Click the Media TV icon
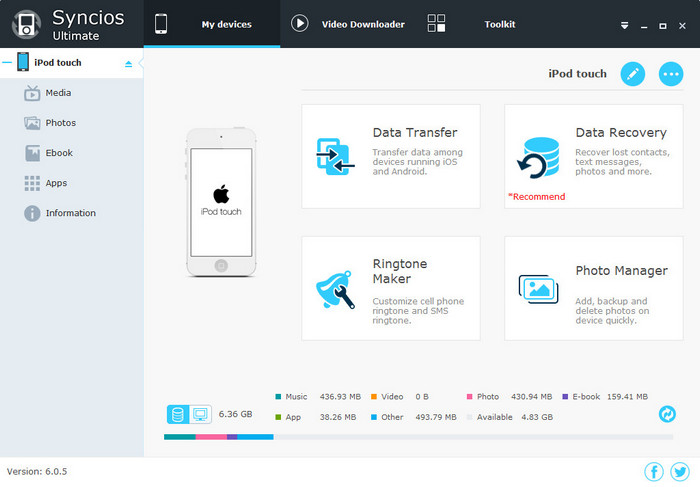Image resolution: width=700 pixels, height=487 pixels. click(32, 93)
